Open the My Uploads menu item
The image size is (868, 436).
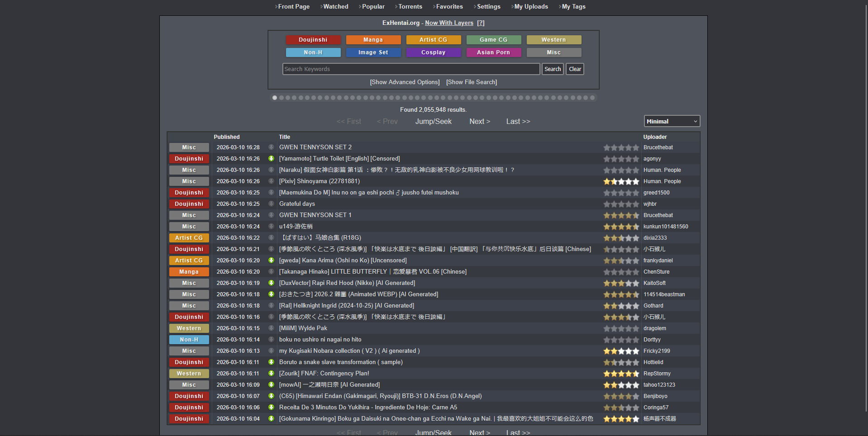pyautogui.click(x=531, y=7)
